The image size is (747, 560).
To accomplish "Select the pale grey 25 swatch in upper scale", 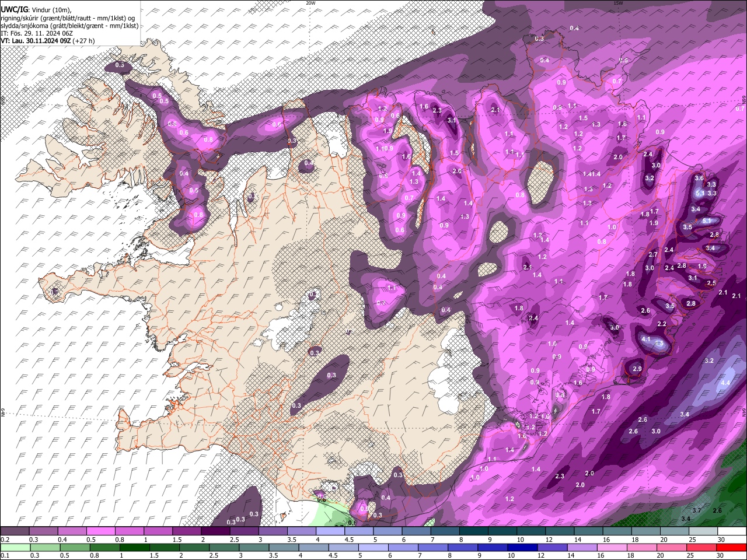I will coord(703,531).
